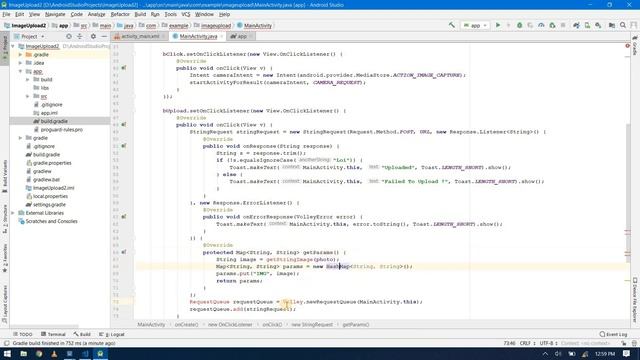Hide the Project panel with the minus icon
This screenshot has height=360, width=640.
[x=104, y=36]
